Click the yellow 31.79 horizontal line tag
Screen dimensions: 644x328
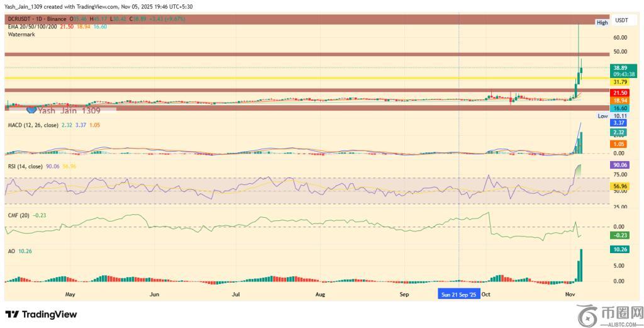pyautogui.click(x=621, y=82)
